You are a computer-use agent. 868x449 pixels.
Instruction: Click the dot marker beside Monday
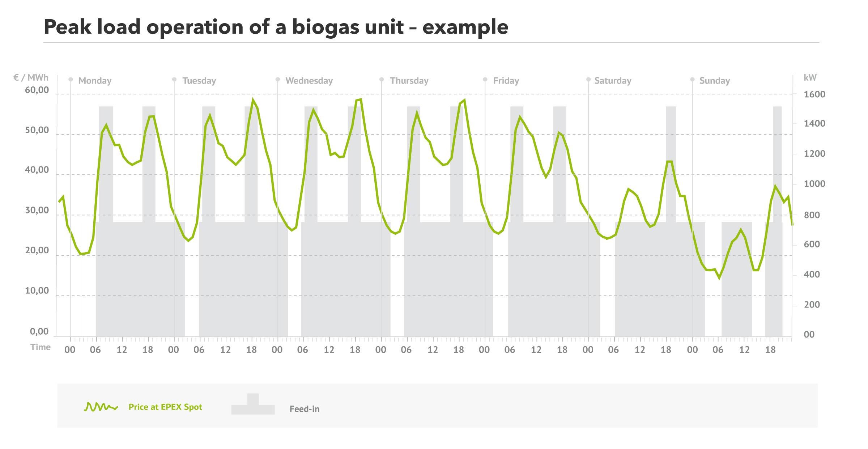point(71,79)
